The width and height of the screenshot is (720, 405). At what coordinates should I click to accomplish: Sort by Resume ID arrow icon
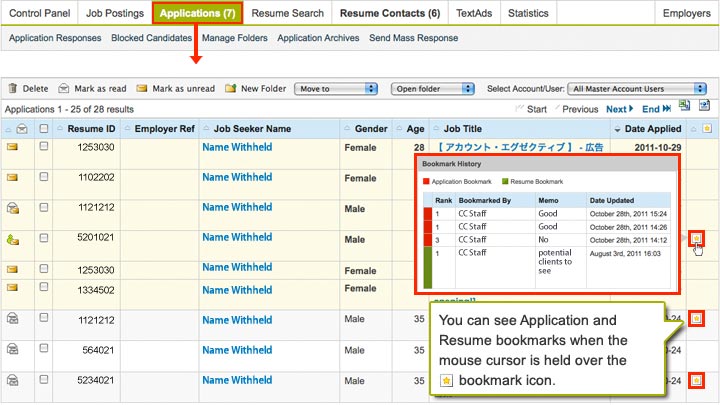tap(60, 129)
